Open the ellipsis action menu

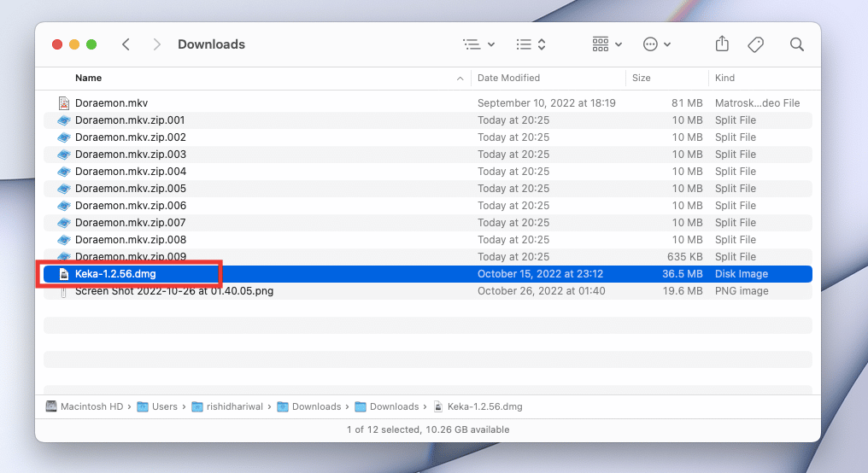(x=656, y=44)
